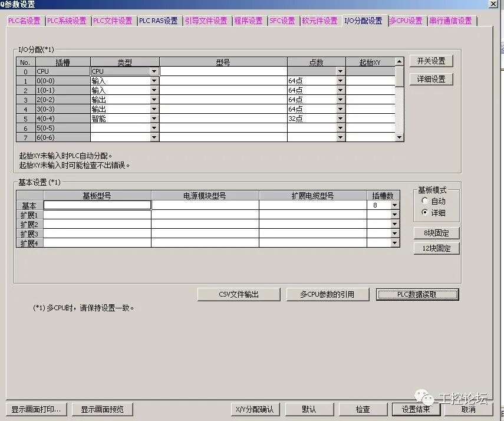Viewport: 504px width, 421px height.
Task: Open type dropdown in the CPU row
Action: (154, 71)
